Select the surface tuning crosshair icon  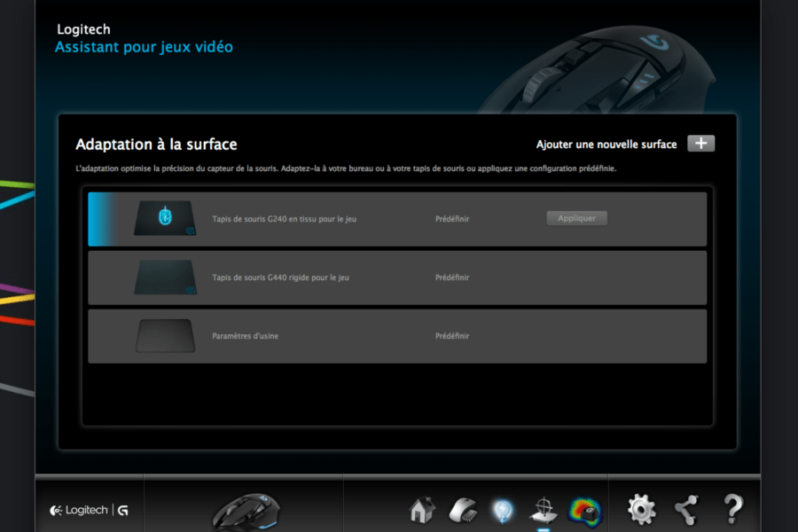pos(544,510)
